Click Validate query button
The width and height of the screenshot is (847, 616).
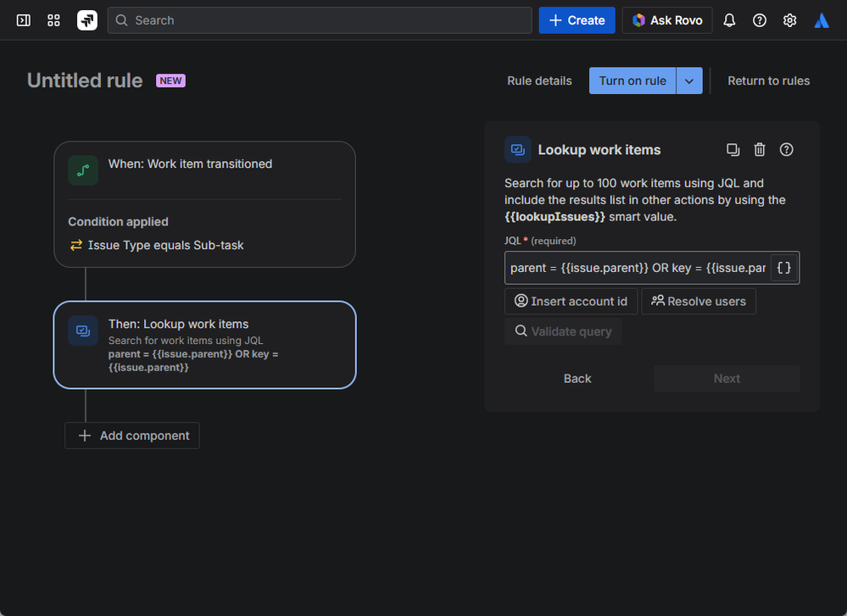pos(563,331)
